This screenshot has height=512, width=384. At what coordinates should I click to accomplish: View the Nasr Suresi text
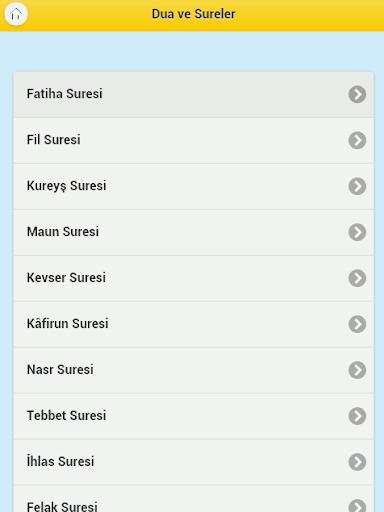tap(60, 370)
